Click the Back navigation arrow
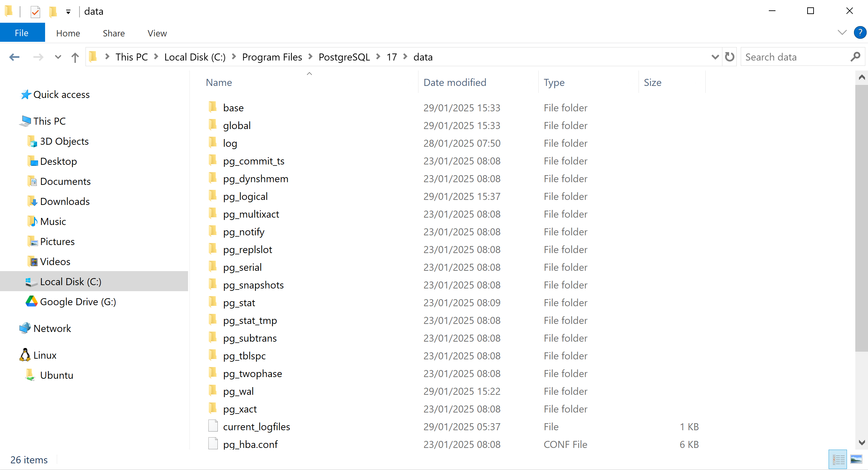 click(14, 57)
